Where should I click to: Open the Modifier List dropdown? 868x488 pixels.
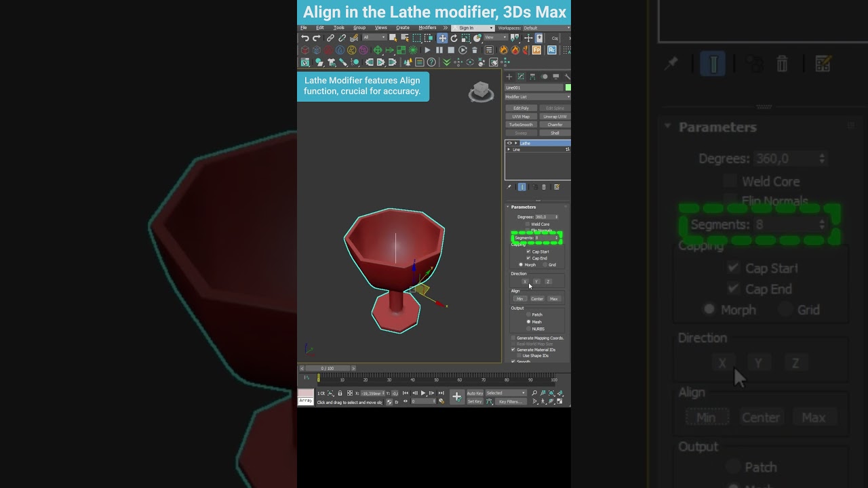click(537, 97)
